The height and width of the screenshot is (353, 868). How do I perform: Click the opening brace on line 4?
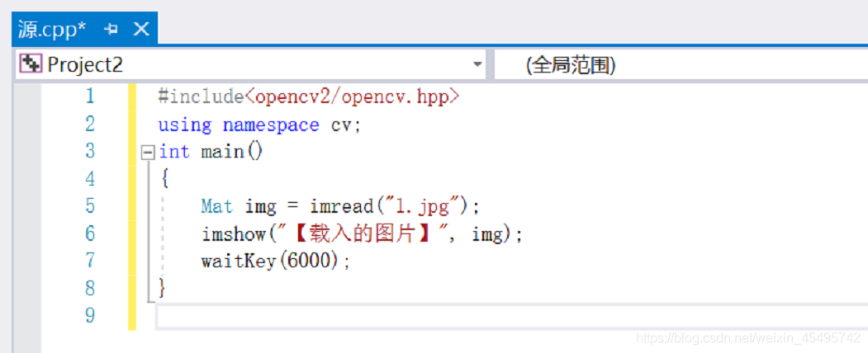164,179
